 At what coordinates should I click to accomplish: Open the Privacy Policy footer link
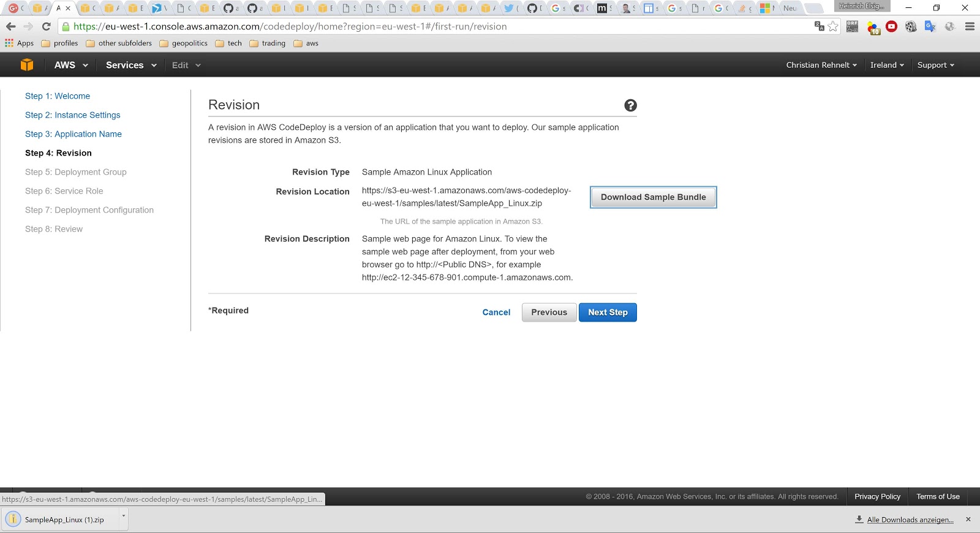click(878, 496)
